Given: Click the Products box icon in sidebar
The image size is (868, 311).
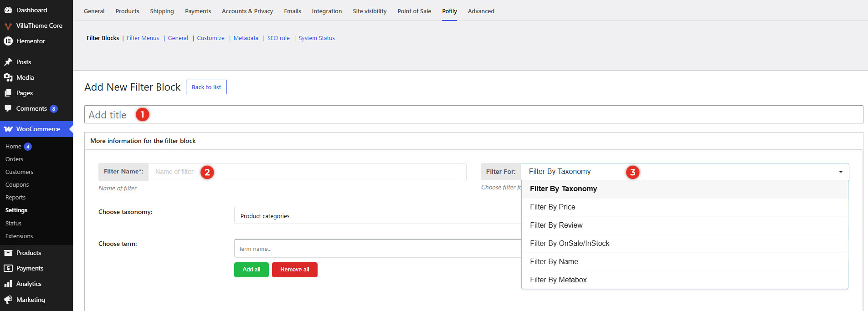Looking at the screenshot, I should coord(8,253).
